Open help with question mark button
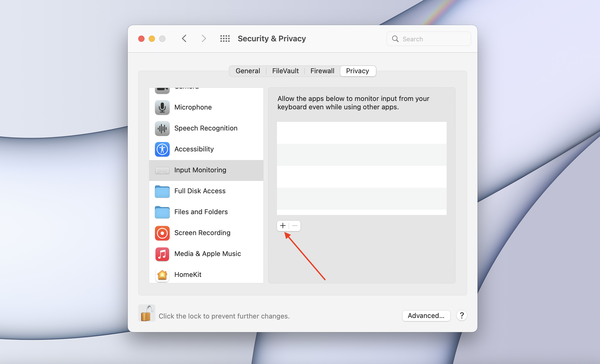Image resolution: width=600 pixels, height=364 pixels. click(x=462, y=315)
